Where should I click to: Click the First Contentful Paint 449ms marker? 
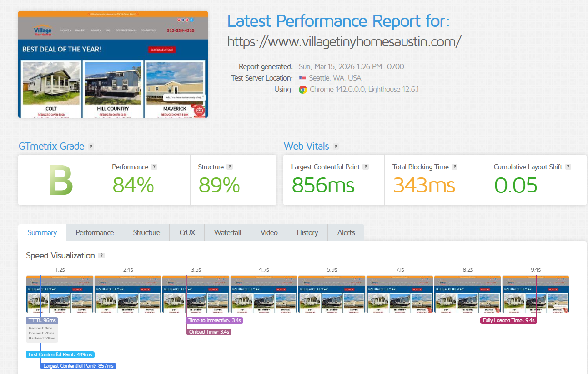(60, 354)
